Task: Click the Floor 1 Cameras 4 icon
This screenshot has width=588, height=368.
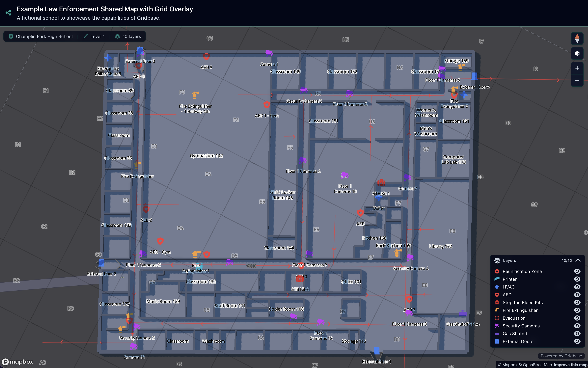Action: pyautogui.click(x=302, y=160)
